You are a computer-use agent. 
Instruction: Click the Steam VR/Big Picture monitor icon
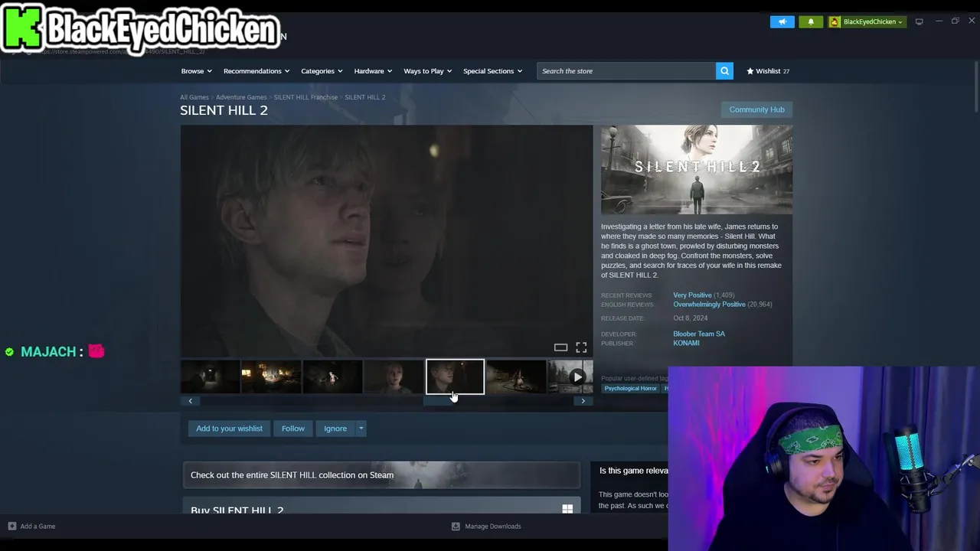pos(919,21)
